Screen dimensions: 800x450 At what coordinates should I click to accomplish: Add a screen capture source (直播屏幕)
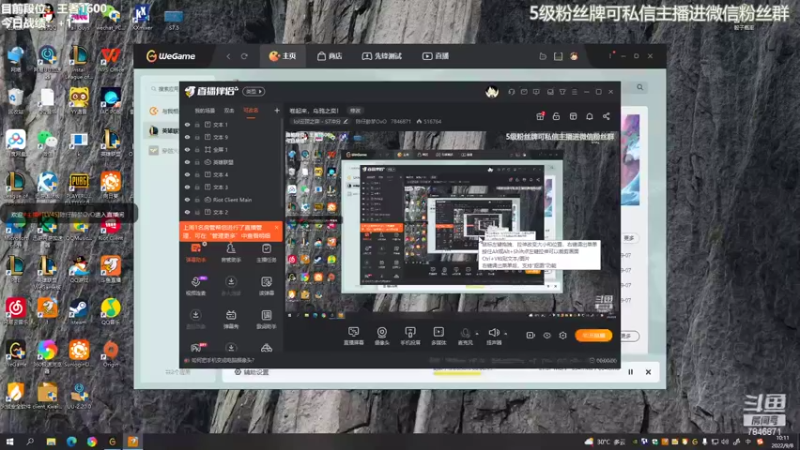pyautogui.click(x=354, y=336)
